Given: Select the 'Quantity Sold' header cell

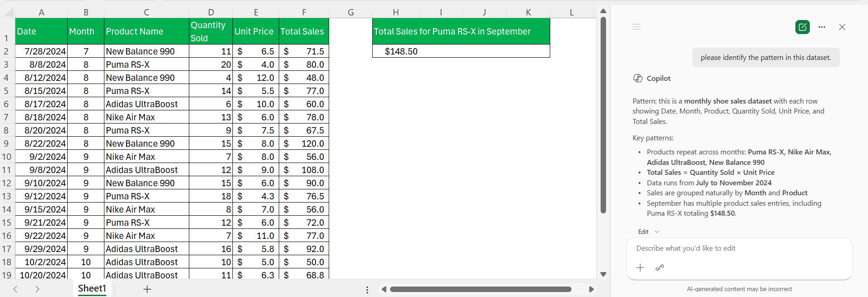Looking at the screenshot, I should (211, 31).
